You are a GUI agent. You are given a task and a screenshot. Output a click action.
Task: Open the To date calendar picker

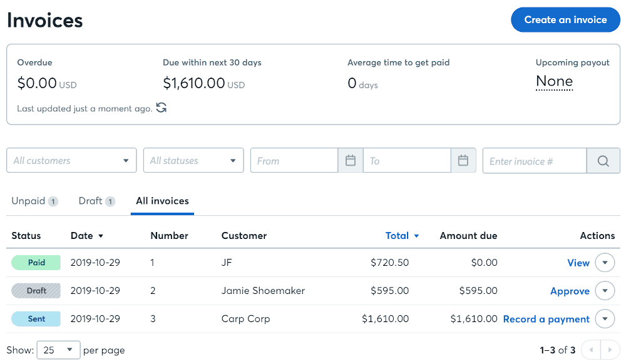click(463, 161)
